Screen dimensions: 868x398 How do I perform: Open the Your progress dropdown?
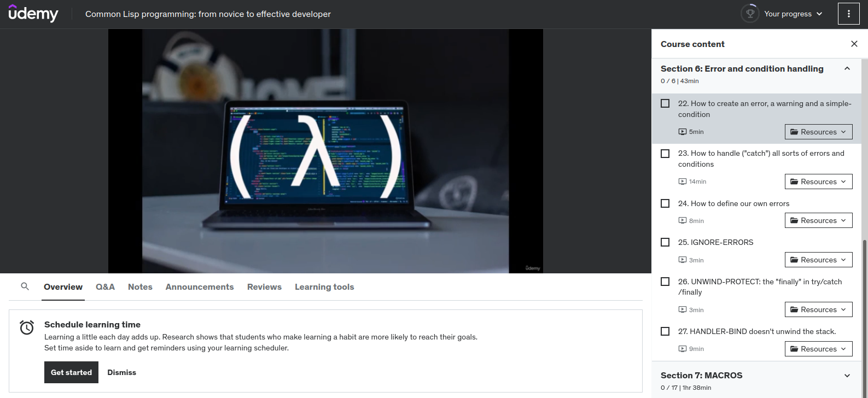pos(793,14)
